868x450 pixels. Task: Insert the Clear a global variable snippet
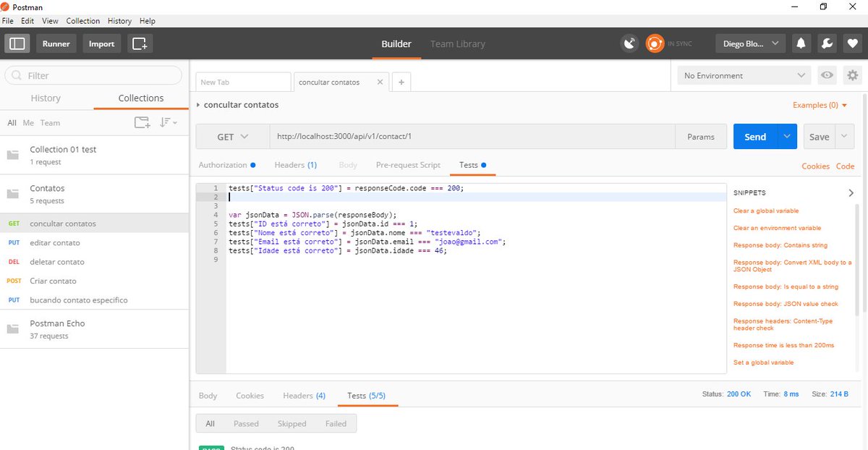[766, 211]
